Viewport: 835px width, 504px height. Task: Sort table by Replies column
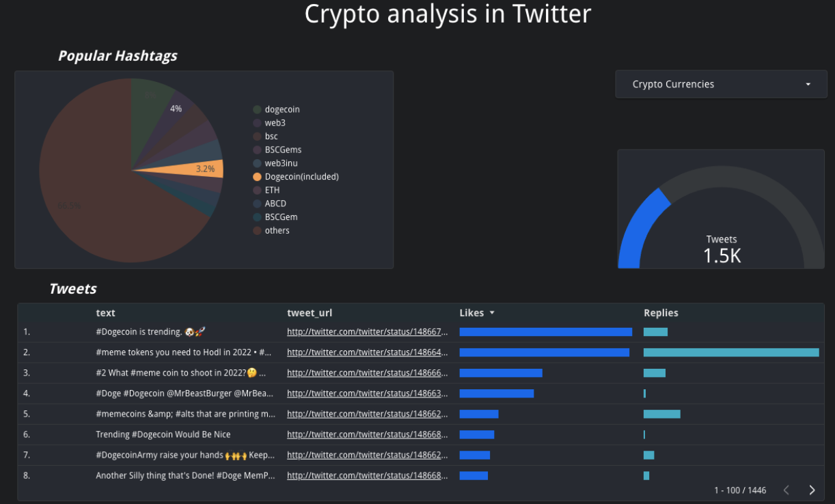tap(661, 313)
